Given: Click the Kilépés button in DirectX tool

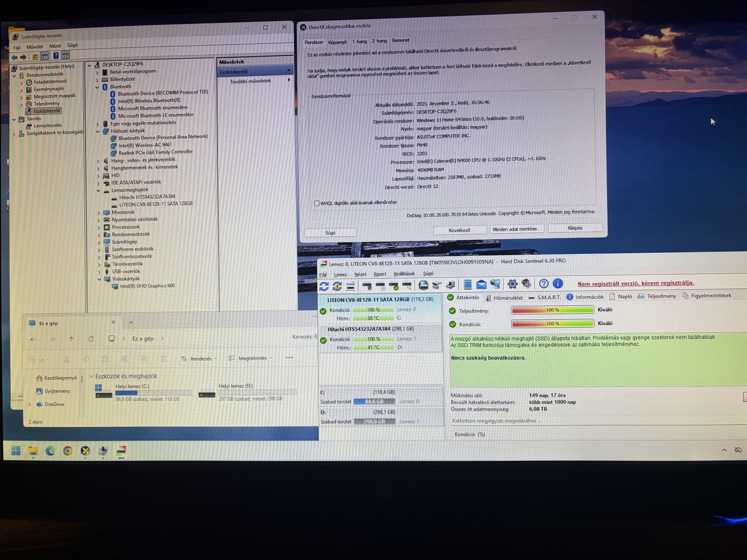Looking at the screenshot, I should (x=575, y=228).
